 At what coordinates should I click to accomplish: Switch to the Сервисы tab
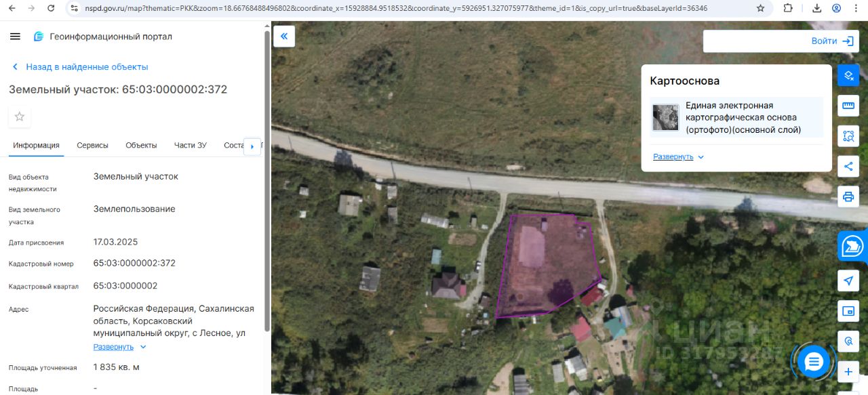tap(92, 145)
